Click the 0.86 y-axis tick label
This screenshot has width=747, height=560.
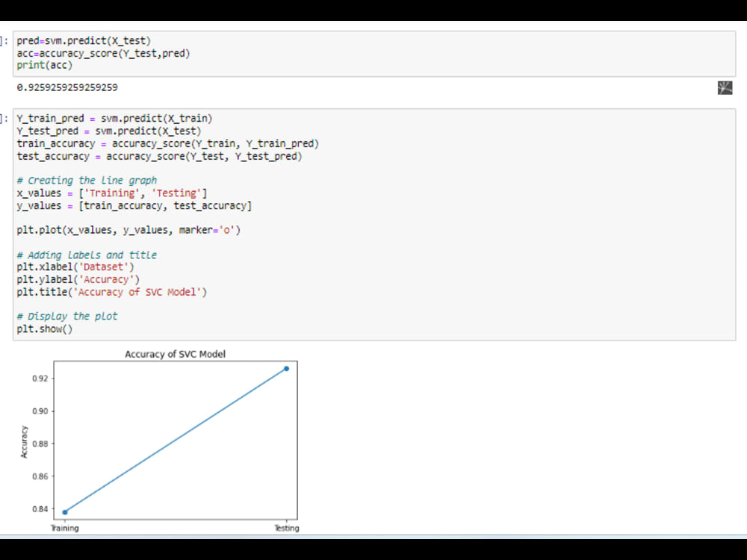click(x=40, y=476)
